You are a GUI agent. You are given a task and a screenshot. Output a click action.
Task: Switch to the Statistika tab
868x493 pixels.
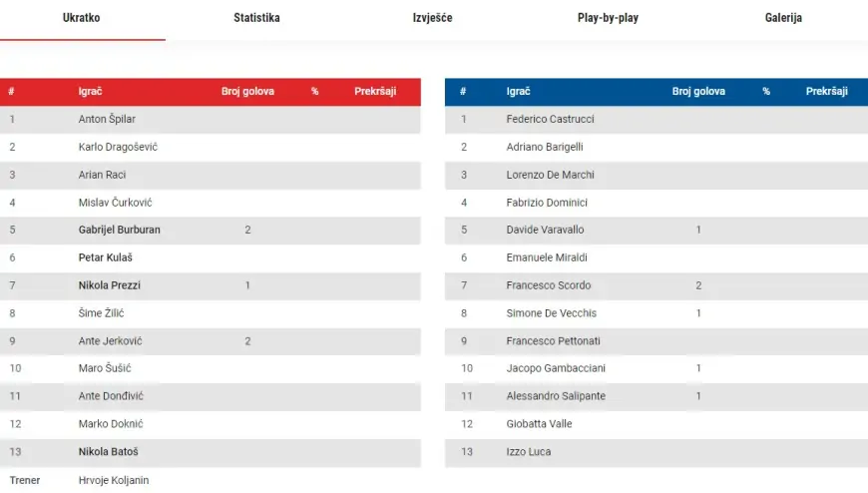coord(256,18)
